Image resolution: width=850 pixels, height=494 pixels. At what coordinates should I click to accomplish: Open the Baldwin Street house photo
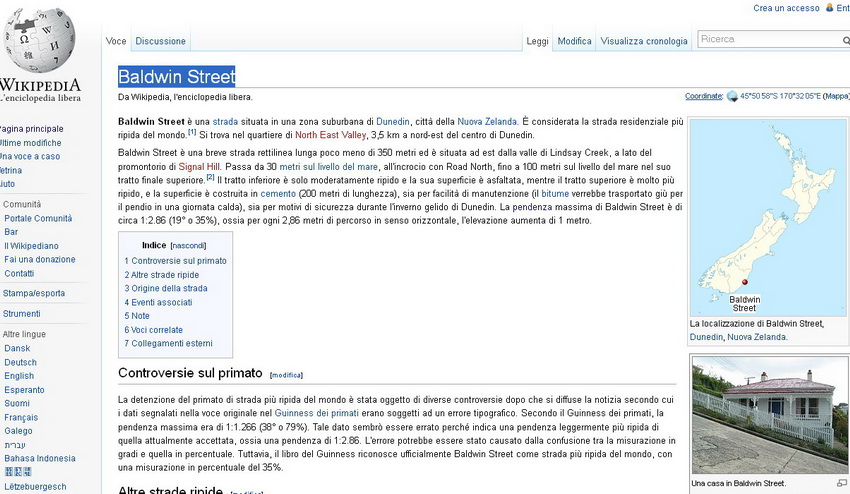[x=770, y=415]
